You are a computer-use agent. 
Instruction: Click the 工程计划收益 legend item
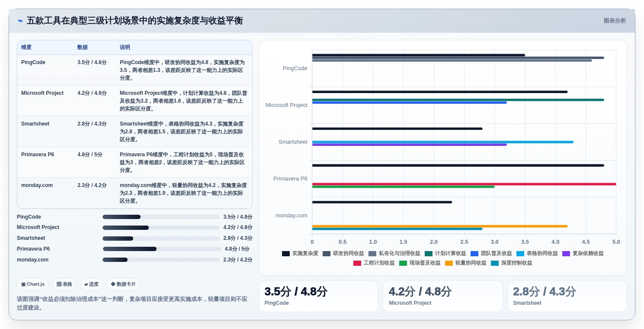(x=374, y=263)
